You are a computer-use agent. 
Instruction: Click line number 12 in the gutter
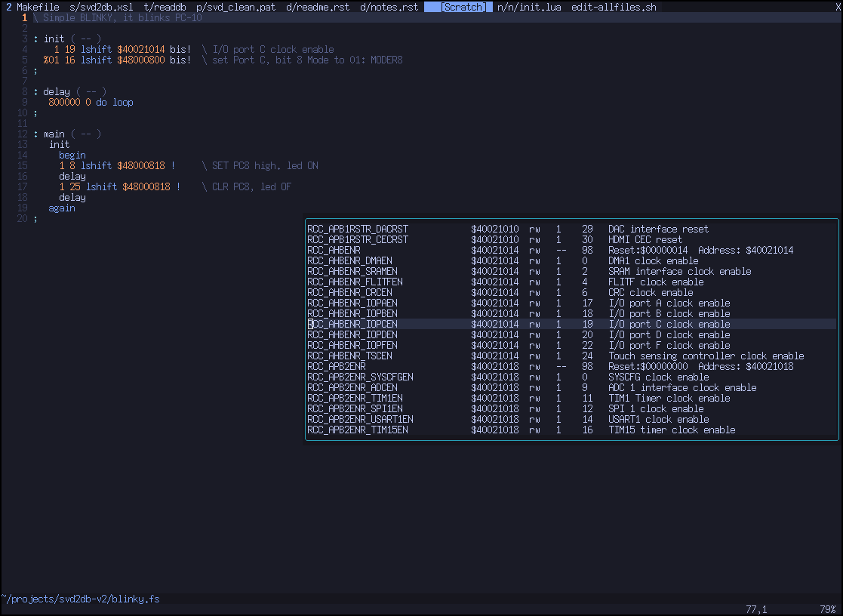click(22, 134)
